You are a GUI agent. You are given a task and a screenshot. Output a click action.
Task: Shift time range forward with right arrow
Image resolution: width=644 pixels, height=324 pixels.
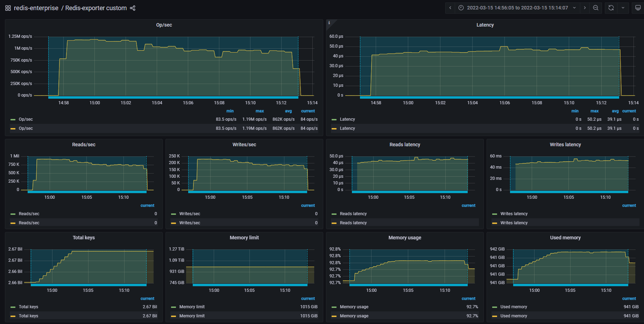coord(585,8)
